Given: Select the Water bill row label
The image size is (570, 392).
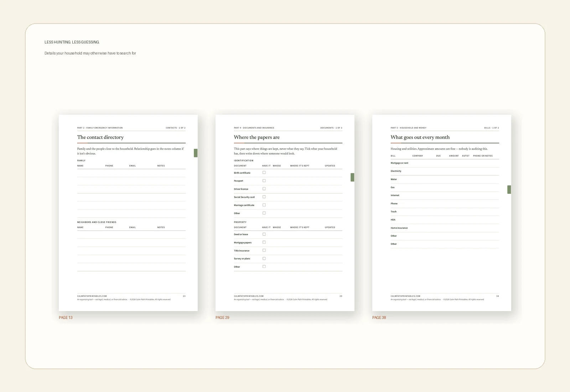Looking at the screenshot, I should 394,179.
